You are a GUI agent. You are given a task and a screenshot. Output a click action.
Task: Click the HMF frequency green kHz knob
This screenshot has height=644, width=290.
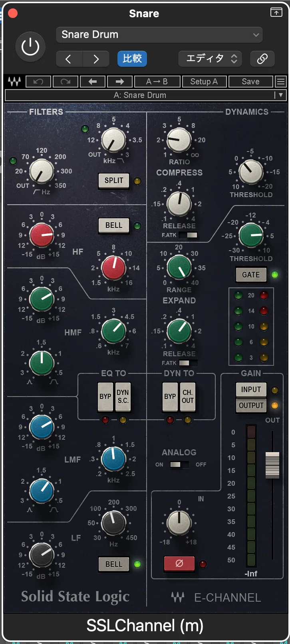click(114, 331)
